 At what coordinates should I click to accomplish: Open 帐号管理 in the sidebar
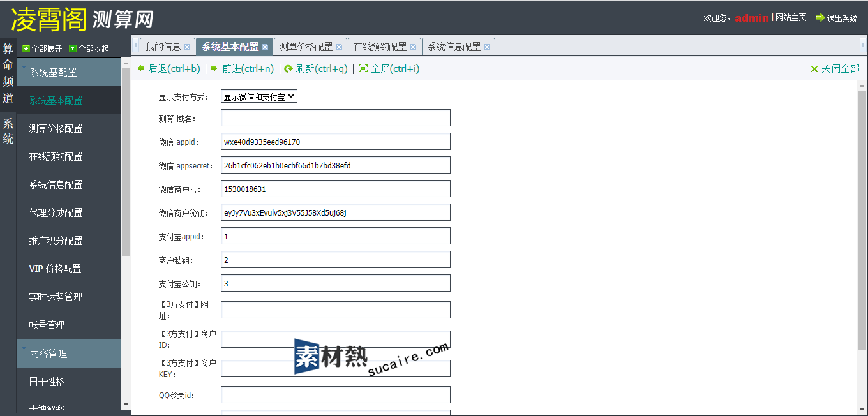68,325
